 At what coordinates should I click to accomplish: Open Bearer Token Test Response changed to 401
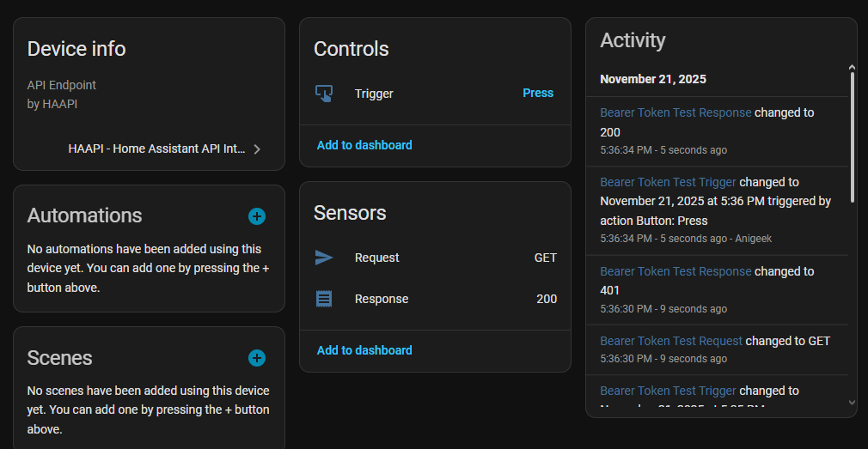[675, 271]
